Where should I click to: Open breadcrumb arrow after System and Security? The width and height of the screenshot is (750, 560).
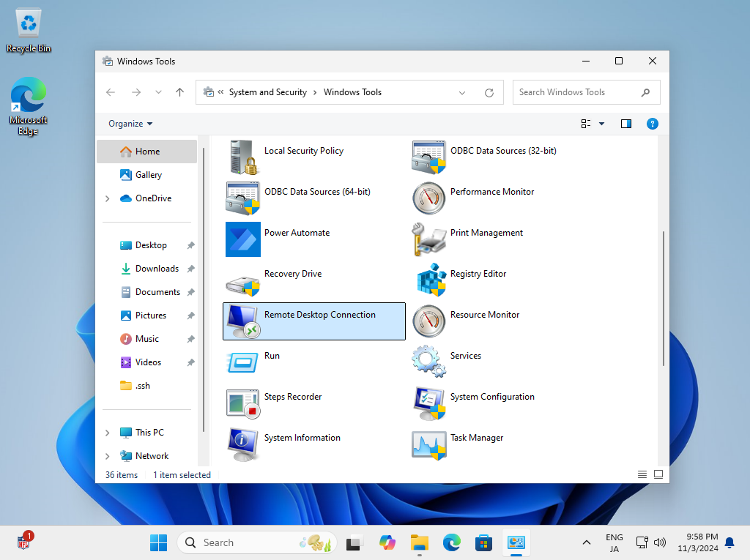[315, 92]
